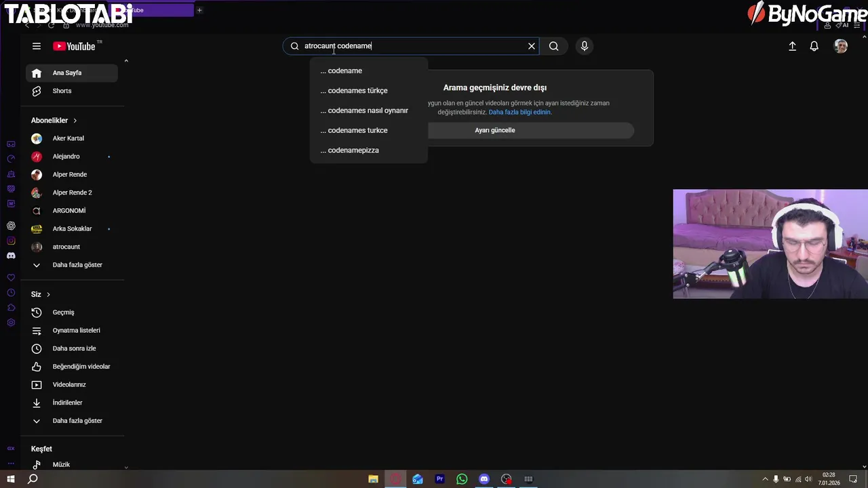Open Arka Sokaklar channel
This screenshot has width=868, height=488.
tap(72, 228)
